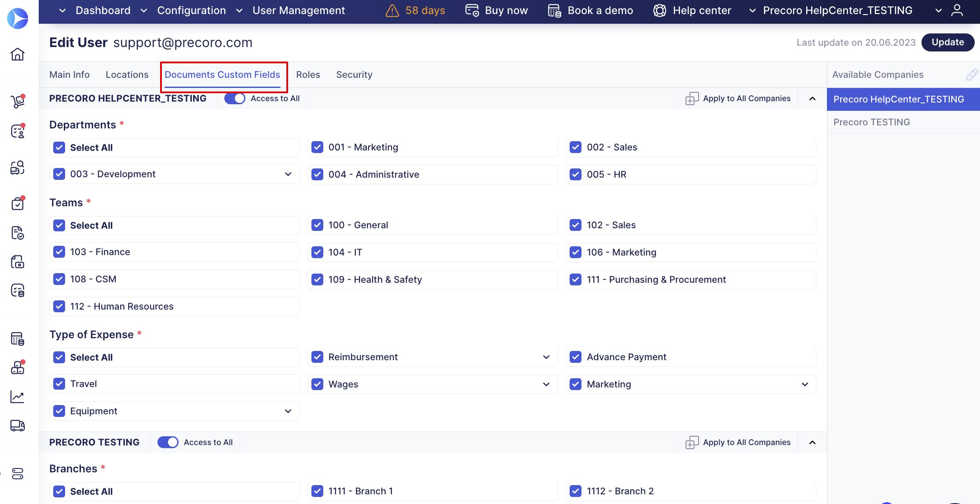
Task: Select Precoro TESTING in Available Companies
Action: tap(871, 122)
